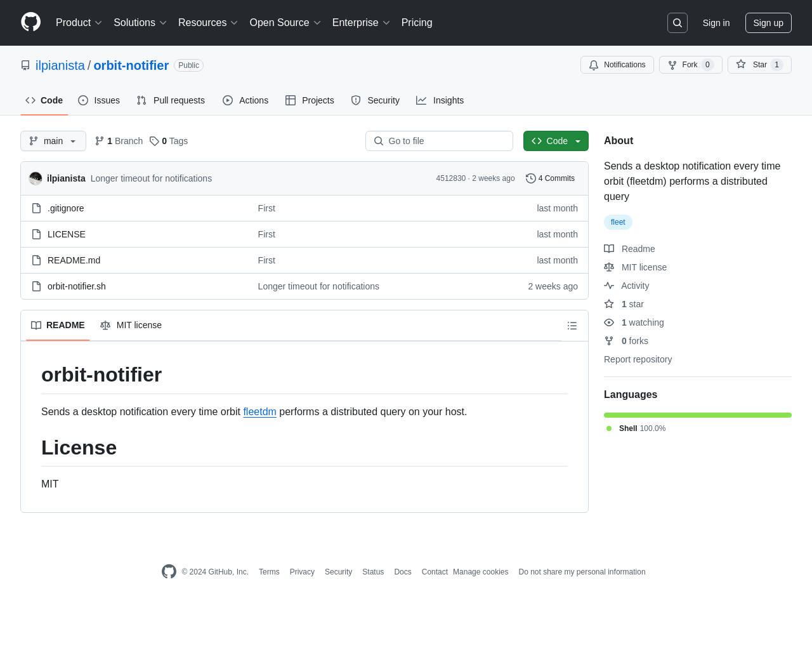This screenshot has width=812, height=650.
Task: Switch to the Insights tab
Action: [440, 100]
